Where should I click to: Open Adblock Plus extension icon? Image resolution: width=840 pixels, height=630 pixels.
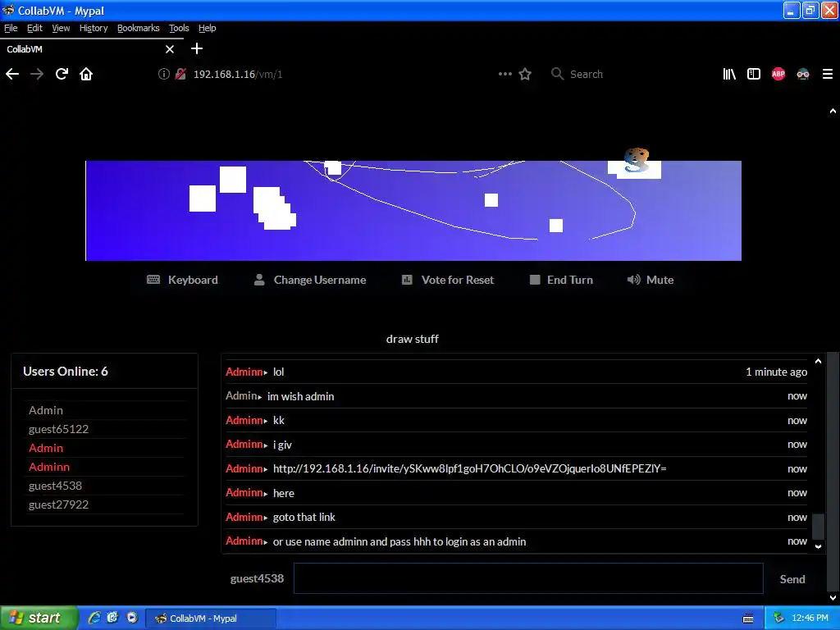pos(778,74)
